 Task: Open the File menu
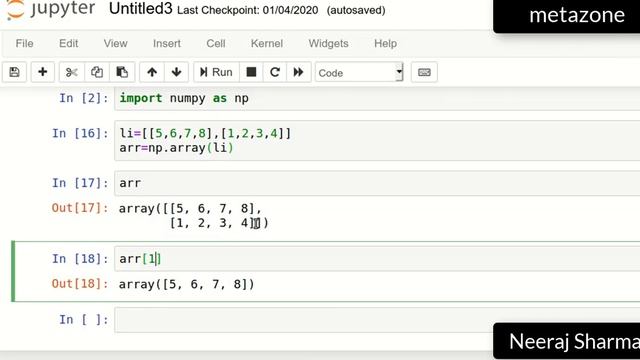pos(24,43)
